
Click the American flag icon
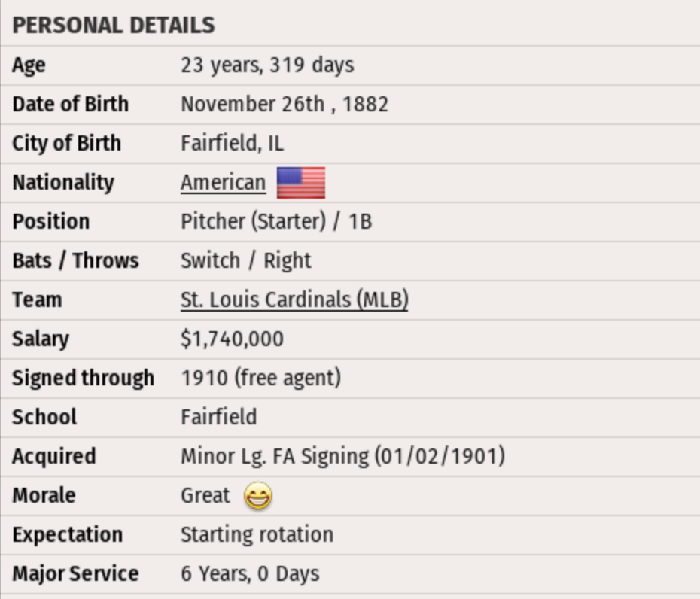(x=301, y=183)
